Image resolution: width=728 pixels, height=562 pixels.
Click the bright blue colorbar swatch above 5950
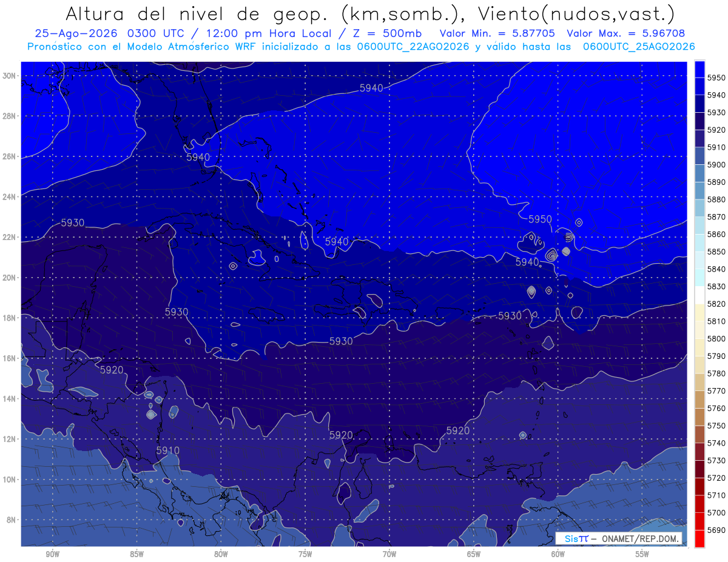pyautogui.click(x=699, y=69)
